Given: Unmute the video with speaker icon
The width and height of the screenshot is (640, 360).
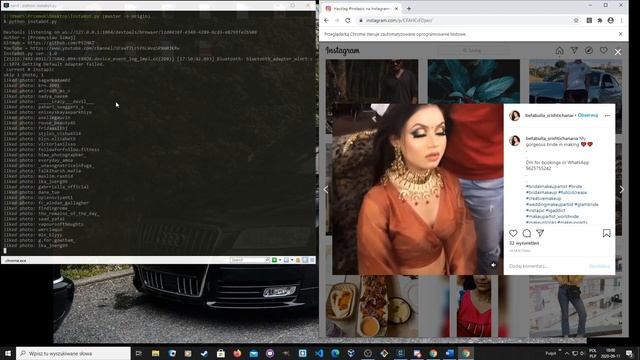Looking at the screenshot, I should click(493, 265).
